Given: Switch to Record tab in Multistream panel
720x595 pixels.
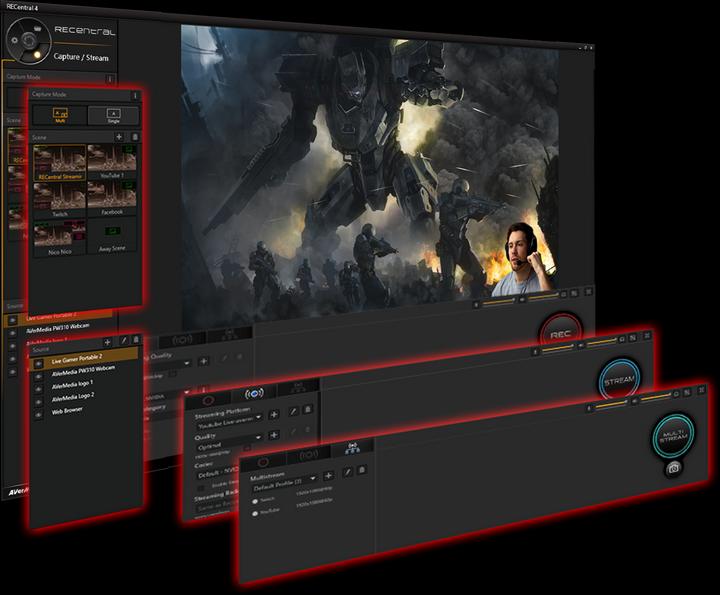Looking at the screenshot, I should (x=263, y=462).
